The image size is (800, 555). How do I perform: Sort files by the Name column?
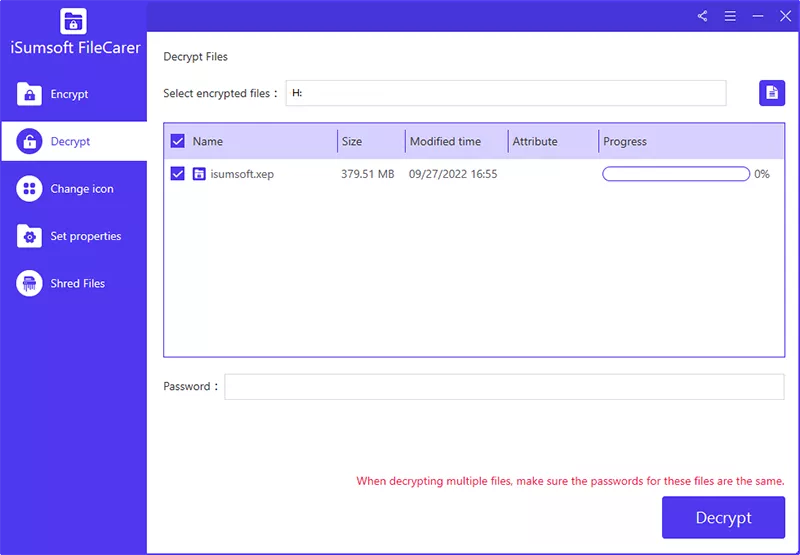pyautogui.click(x=208, y=142)
